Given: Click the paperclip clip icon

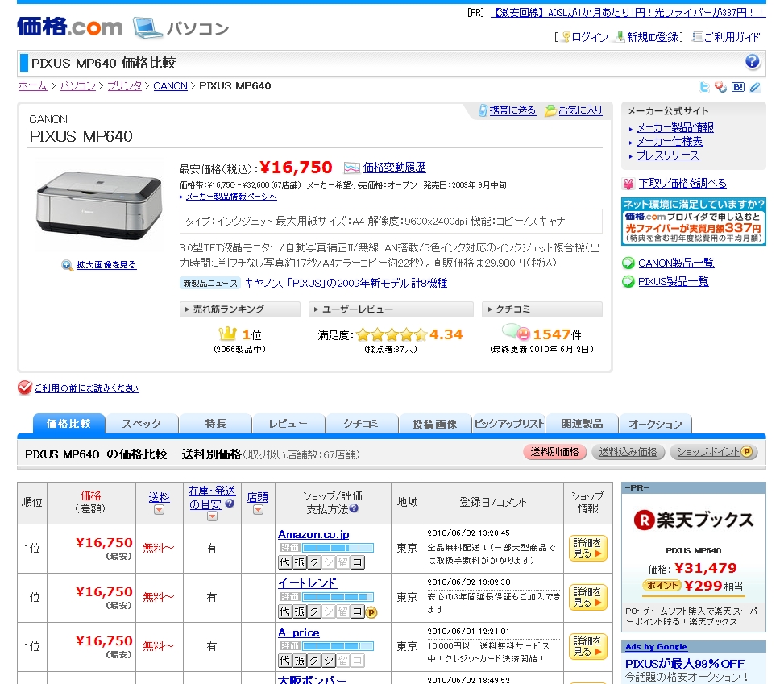Looking at the screenshot, I should (x=755, y=87).
